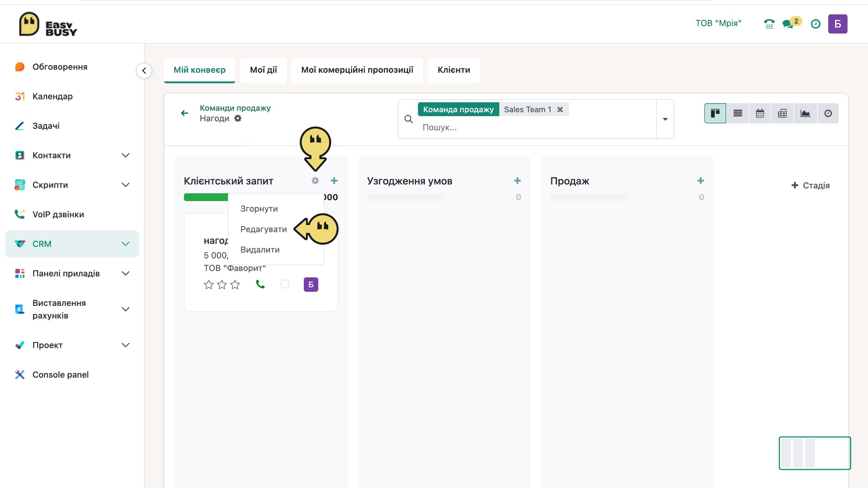Viewport: 868px width, 488px height.
Task: Switch to calendar view
Action: pos(760,113)
